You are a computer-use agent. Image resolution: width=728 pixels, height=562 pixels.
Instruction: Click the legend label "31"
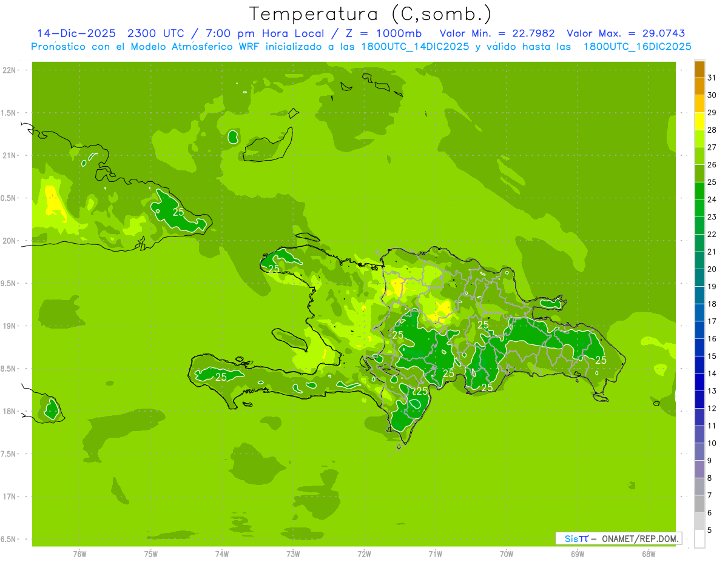pos(712,78)
